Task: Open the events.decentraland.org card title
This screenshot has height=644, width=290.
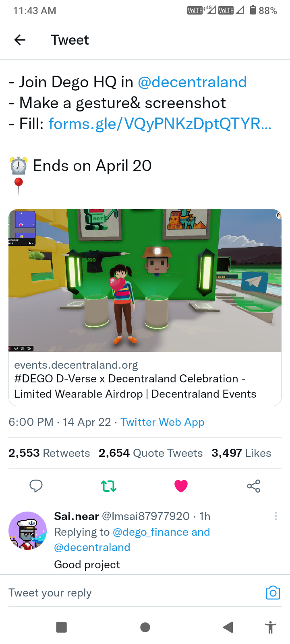Action: (x=135, y=386)
